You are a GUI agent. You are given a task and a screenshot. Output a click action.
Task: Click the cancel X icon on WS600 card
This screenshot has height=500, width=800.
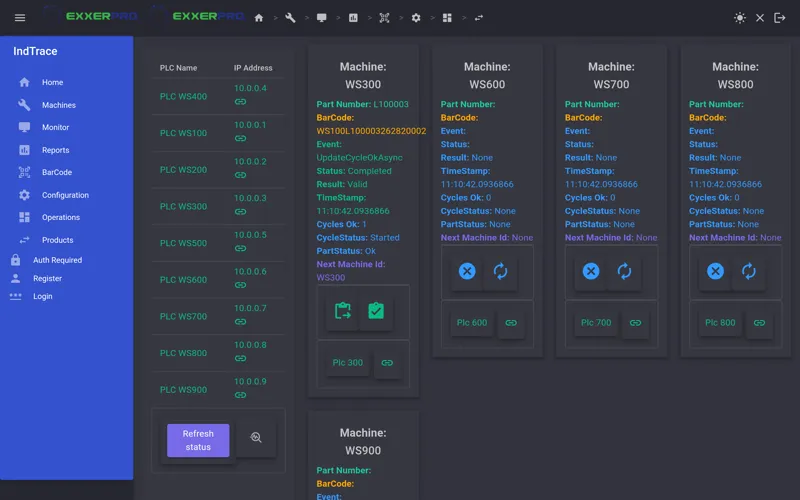(467, 271)
